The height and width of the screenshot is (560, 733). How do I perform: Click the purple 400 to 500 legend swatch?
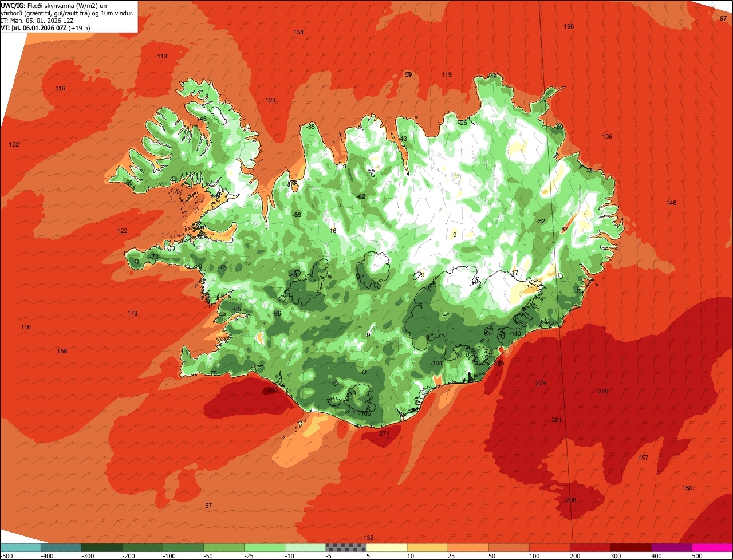coord(671,547)
